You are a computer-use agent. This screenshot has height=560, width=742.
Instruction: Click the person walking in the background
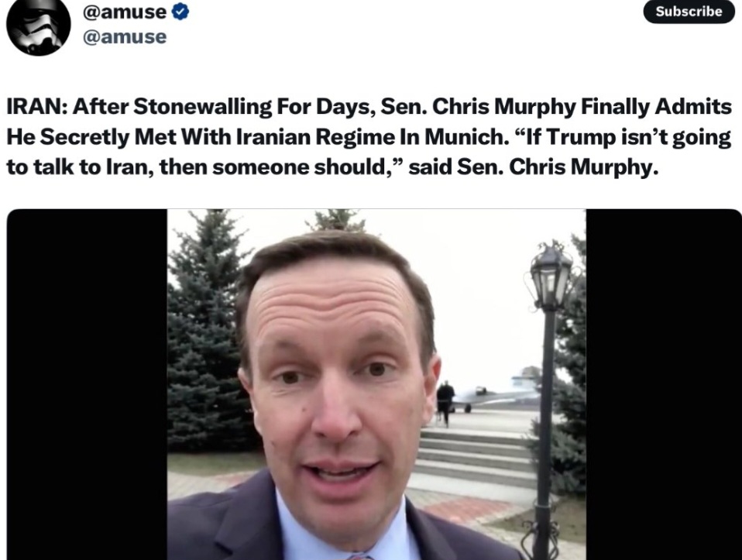445,402
